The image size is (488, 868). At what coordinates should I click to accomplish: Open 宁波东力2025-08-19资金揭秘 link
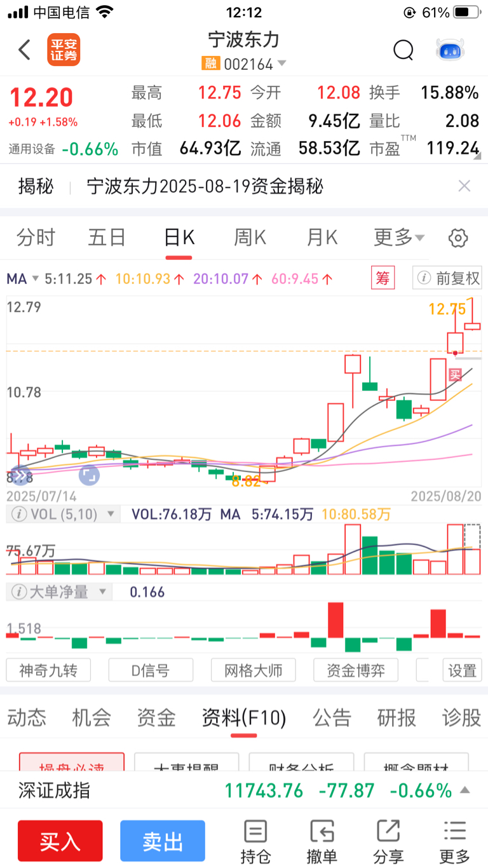coord(205,186)
